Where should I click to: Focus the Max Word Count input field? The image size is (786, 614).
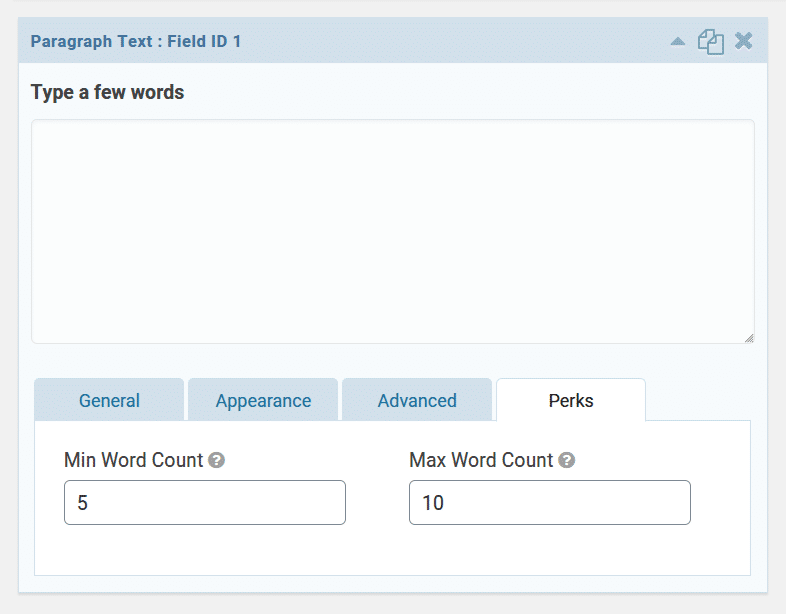click(x=550, y=503)
